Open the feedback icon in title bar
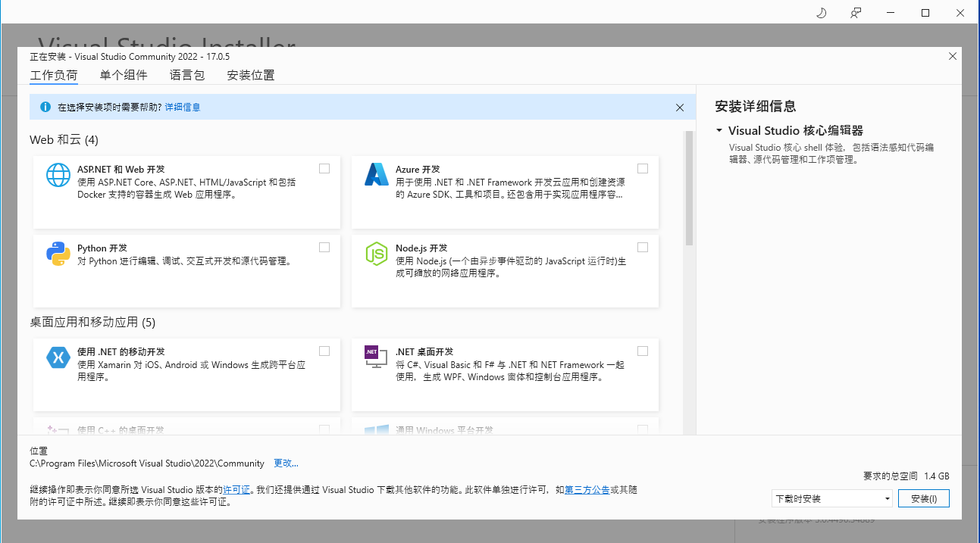This screenshot has height=543, width=980. pyautogui.click(x=855, y=12)
